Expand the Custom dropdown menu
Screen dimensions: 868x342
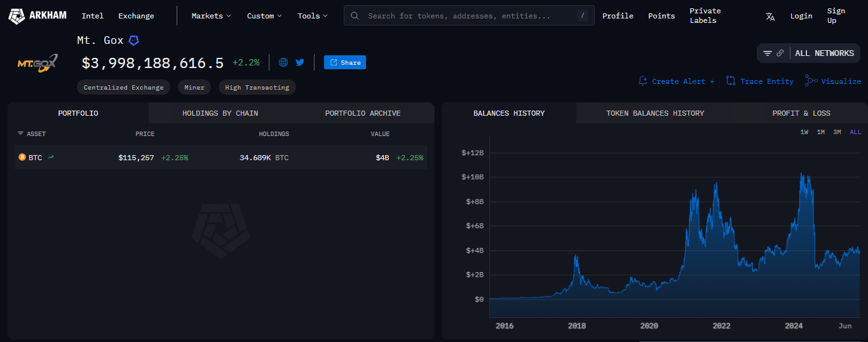click(264, 16)
